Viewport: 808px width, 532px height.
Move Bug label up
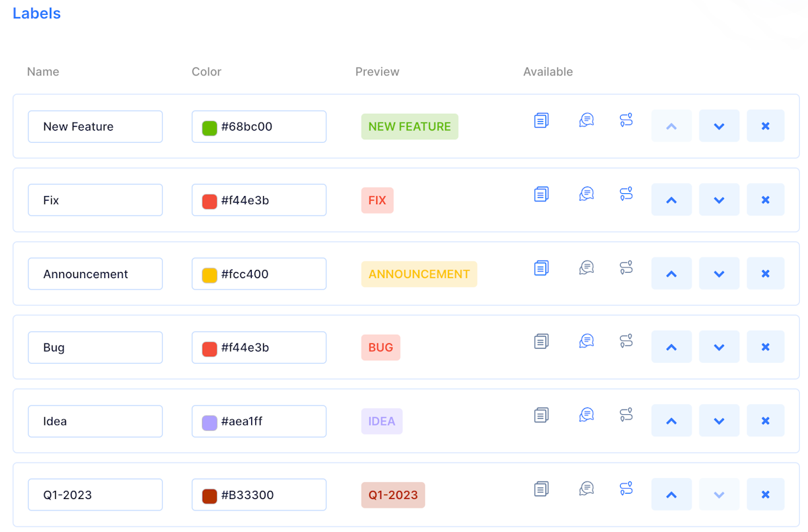click(x=671, y=347)
